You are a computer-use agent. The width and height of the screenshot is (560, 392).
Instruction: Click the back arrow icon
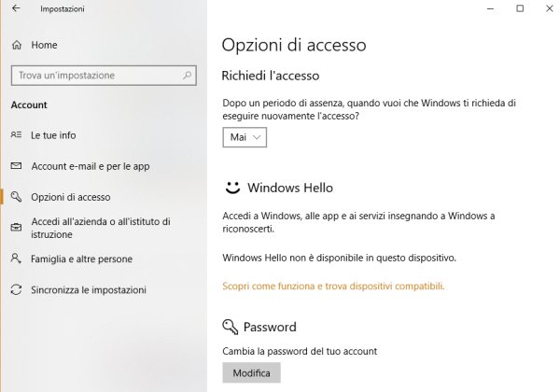pos(16,8)
